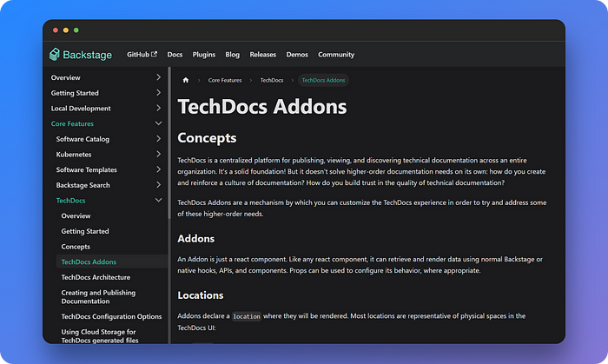Expand the Kubernetes chevron
This screenshot has height=364, width=608.
[158, 155]
